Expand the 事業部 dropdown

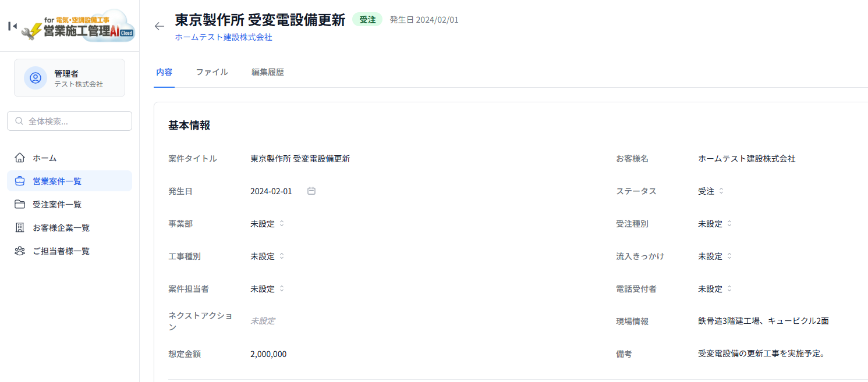tap(267, 224)
